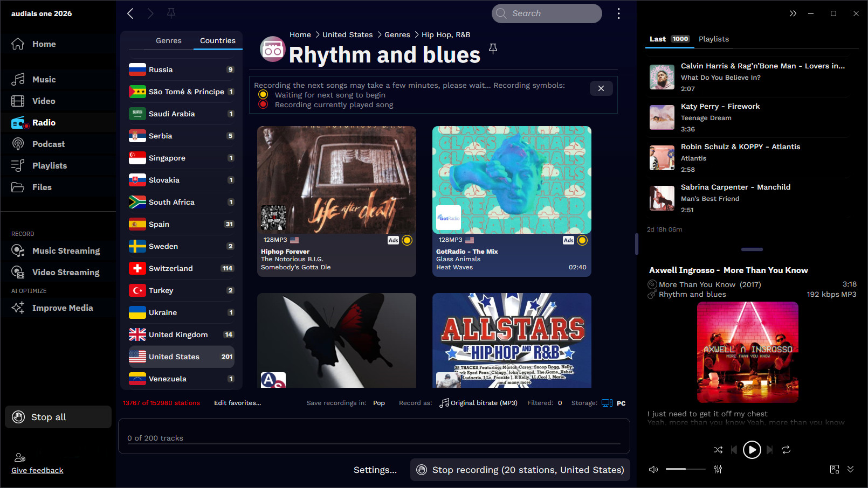Viewport: 868px width, 488px height.
Task: Select Sabrina Carpenter - Manchild track
Action: 748,198
